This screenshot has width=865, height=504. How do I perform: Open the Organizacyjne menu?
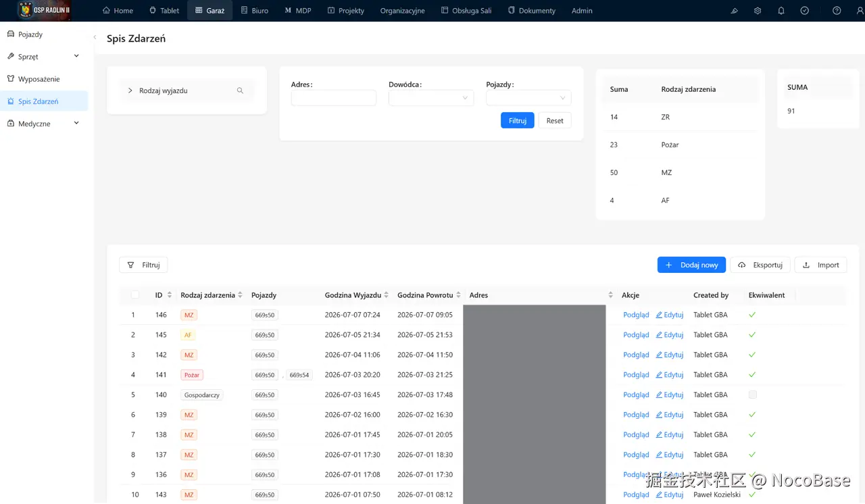(403, 11)
